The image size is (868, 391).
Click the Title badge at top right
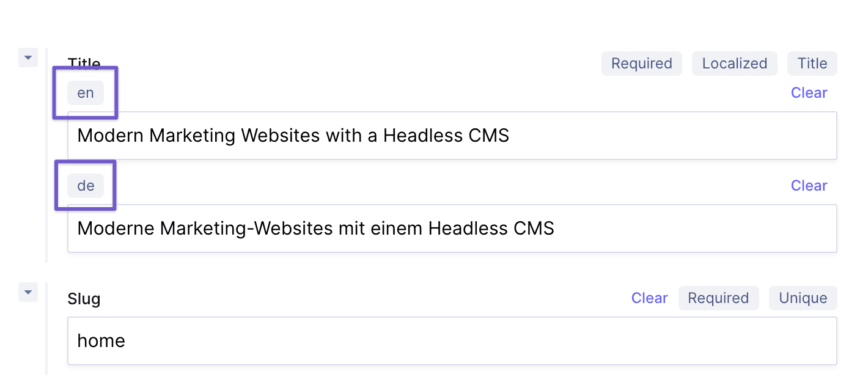coord(812,63)
